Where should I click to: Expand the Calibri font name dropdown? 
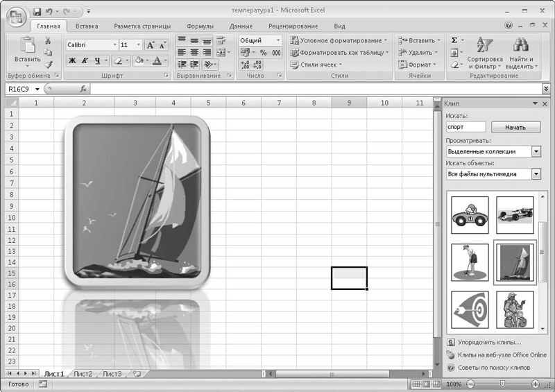pyautogui.click(x=114, y=45)
